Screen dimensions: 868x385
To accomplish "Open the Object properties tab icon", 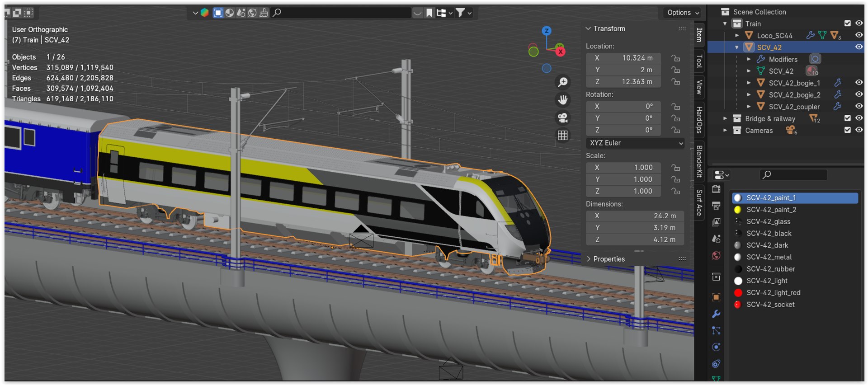I will 716,297.
